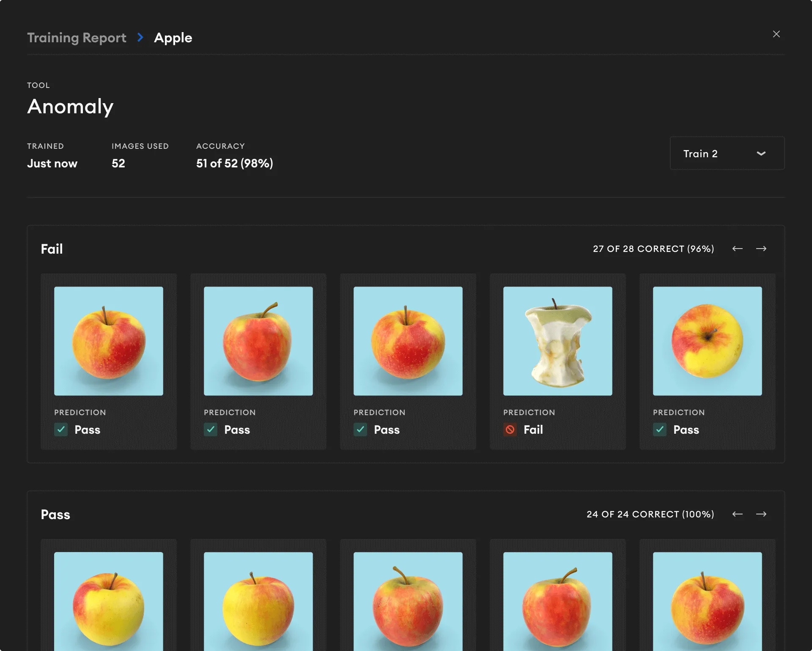
Task: Click PREDICTION label on first Fail card
Action: [x=80, y=413]
